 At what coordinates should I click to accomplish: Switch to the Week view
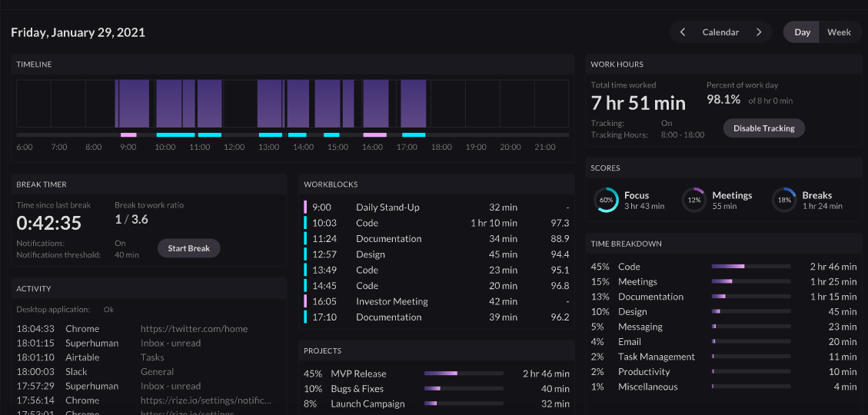click(x=839, y=32)
